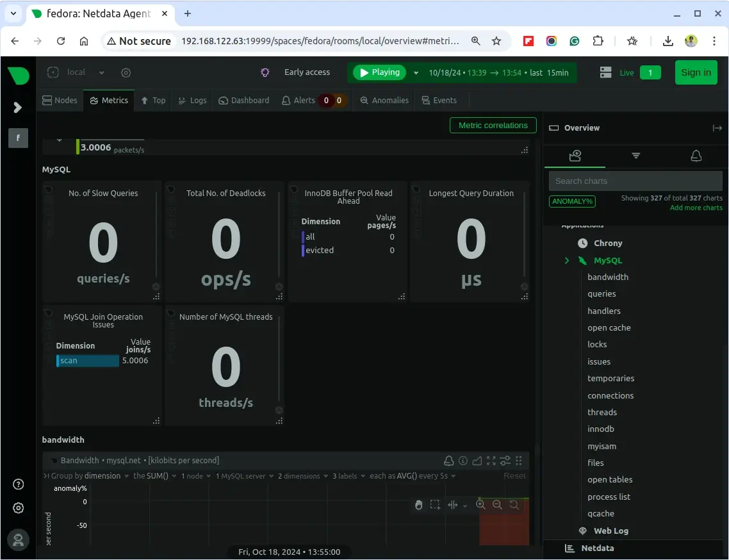
Task: Collapse the MySQL tree section
Action: [x=567, y=261]
